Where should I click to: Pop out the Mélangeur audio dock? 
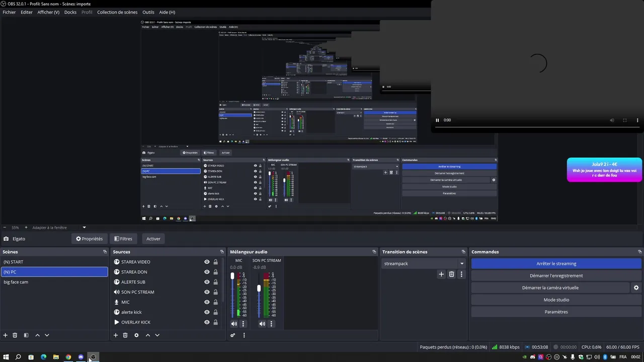point(374,252)
